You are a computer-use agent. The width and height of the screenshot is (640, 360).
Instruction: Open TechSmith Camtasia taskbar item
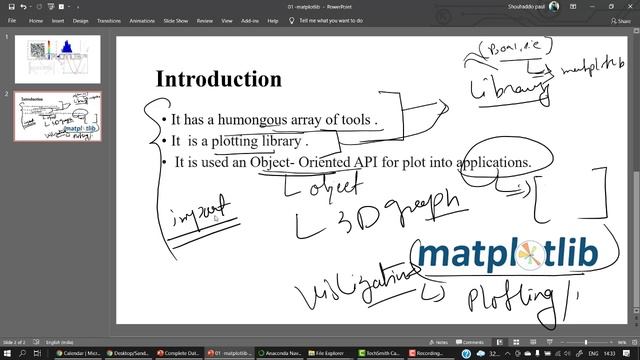(x=380, y=353)
